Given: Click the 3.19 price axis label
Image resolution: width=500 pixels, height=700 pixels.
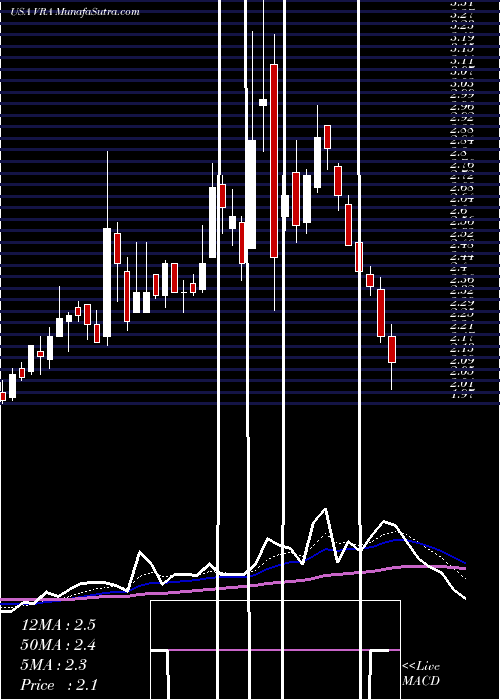Looking at the screenshot, I should coord(462,38).
